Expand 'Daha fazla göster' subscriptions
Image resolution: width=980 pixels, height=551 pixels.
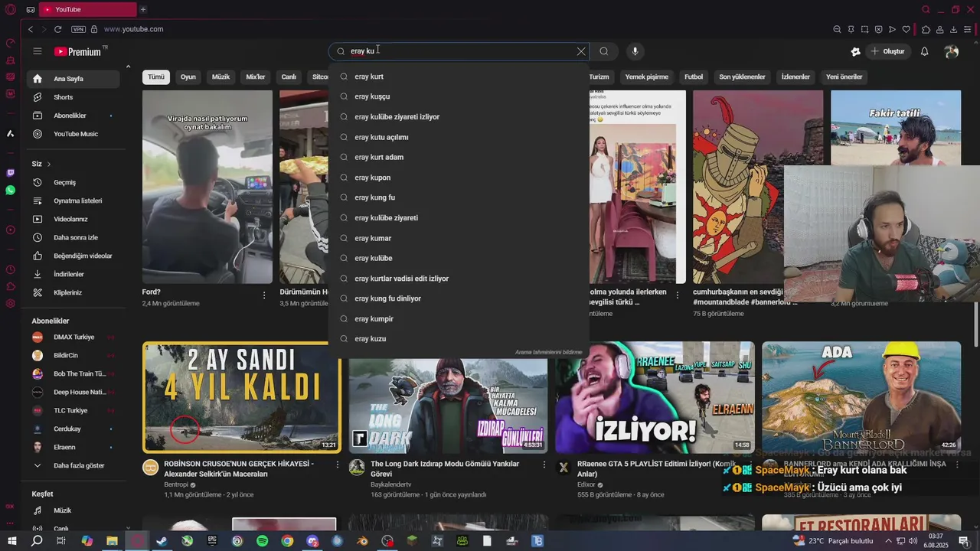[73, 465]
